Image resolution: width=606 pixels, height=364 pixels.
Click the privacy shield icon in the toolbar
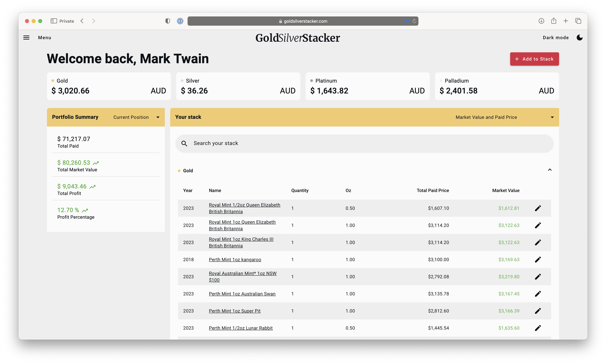[168, 21]
